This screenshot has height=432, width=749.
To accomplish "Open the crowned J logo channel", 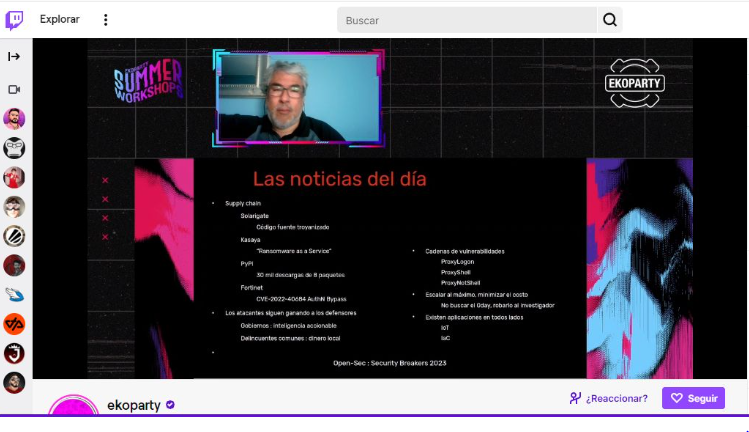I will pyautogui.click(x=14, y=354).
